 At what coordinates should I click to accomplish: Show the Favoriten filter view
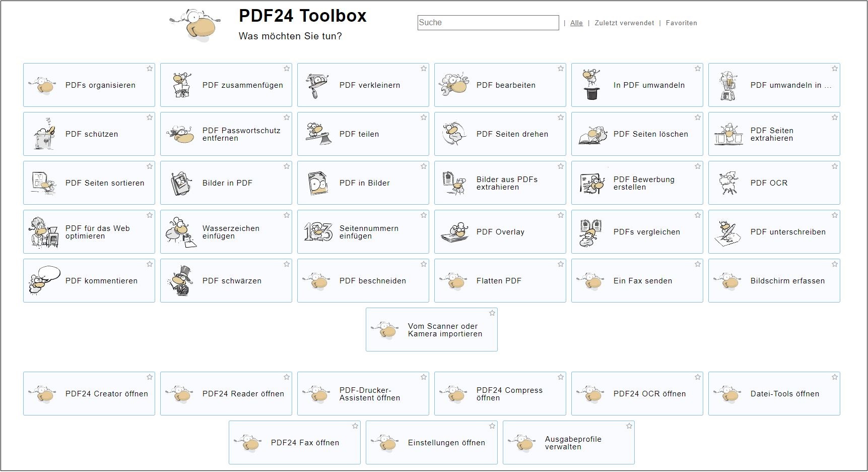pyautogui.click(x=681, y=23)
